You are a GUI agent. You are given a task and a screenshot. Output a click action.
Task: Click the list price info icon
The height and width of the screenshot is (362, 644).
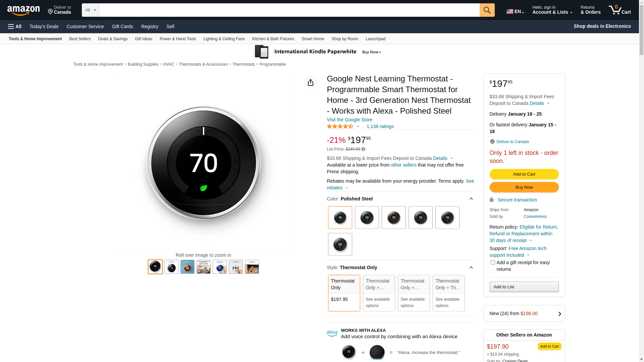363,149
